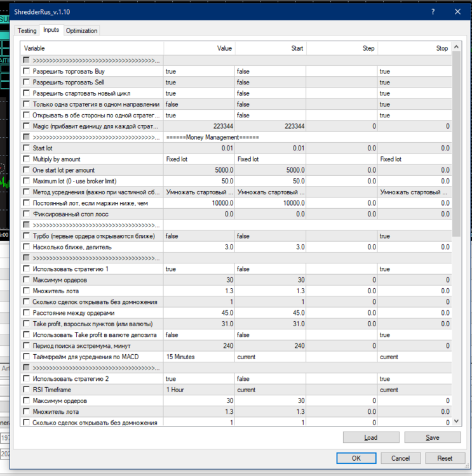472x476 pixels.
Task: Toggle the Multiply by amount checkbox
Action: click(27, 159)
